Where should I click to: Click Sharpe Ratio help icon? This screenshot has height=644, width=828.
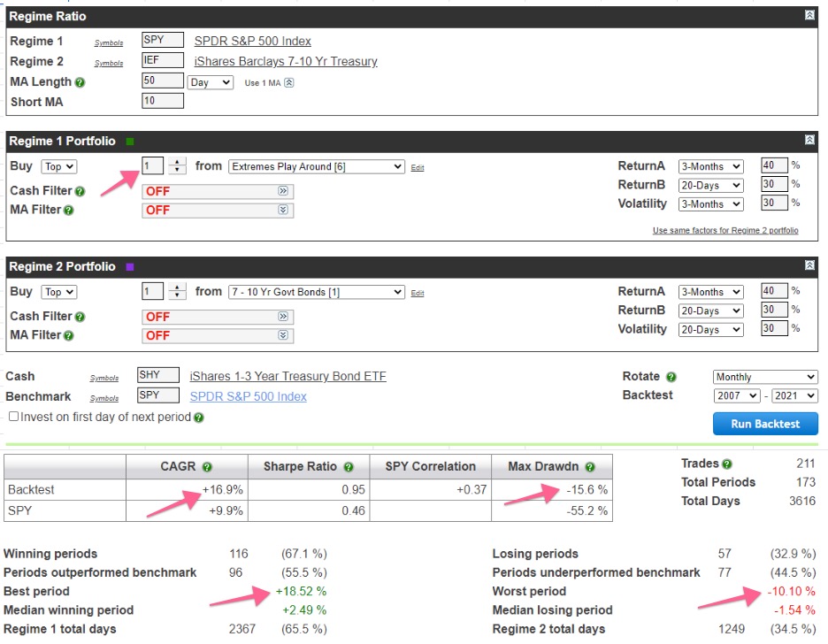[349, 467]
